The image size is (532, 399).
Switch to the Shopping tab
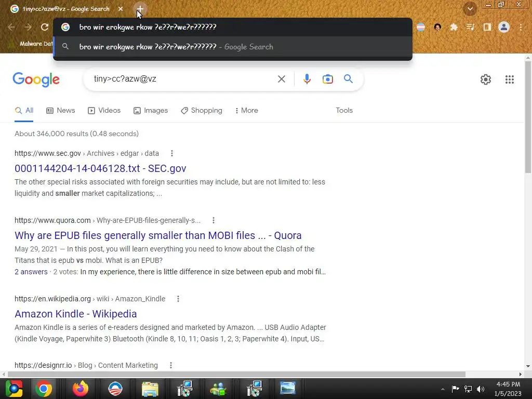[202, 110]
